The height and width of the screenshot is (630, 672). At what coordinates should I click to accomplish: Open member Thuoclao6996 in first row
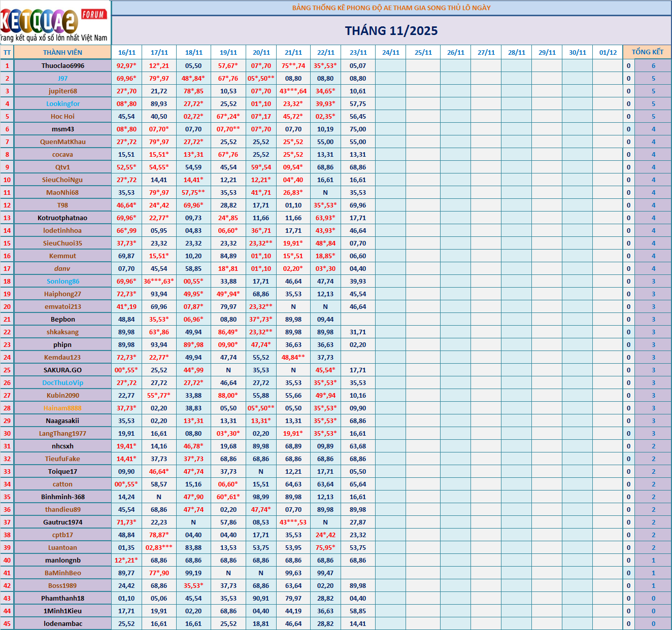tap(63, 65)
